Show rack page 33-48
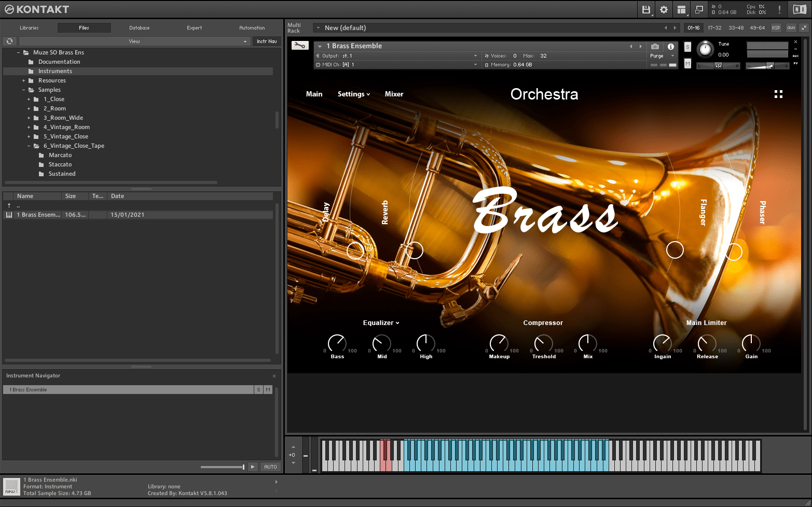 tap(736, 28)
